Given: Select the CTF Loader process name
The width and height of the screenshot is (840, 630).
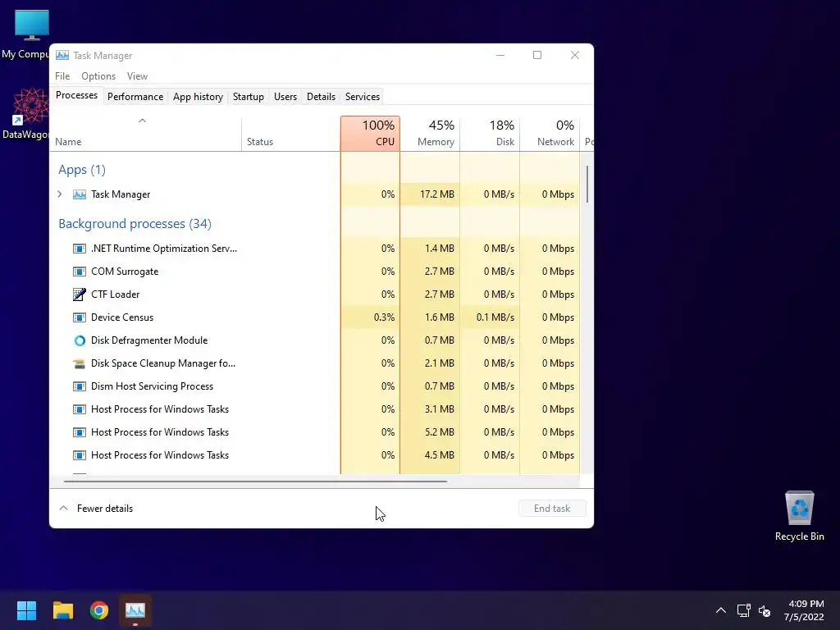Looking at the screenshot, I should (115, 294).
